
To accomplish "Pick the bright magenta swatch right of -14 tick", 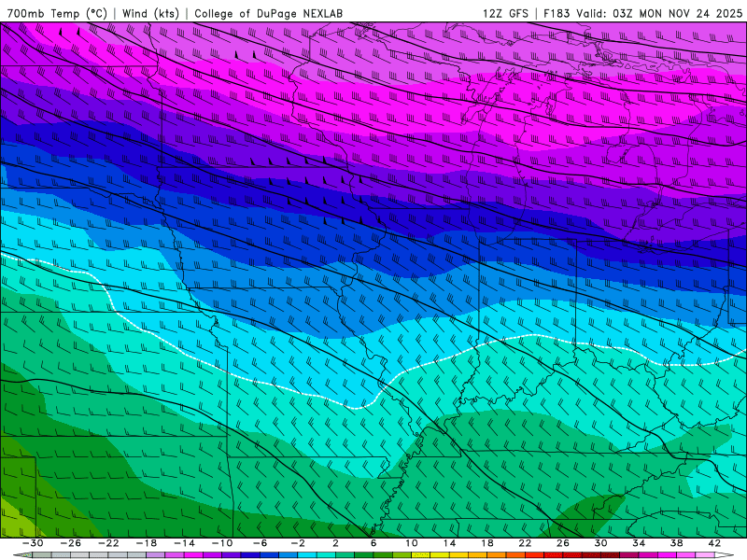I will 194,555.
